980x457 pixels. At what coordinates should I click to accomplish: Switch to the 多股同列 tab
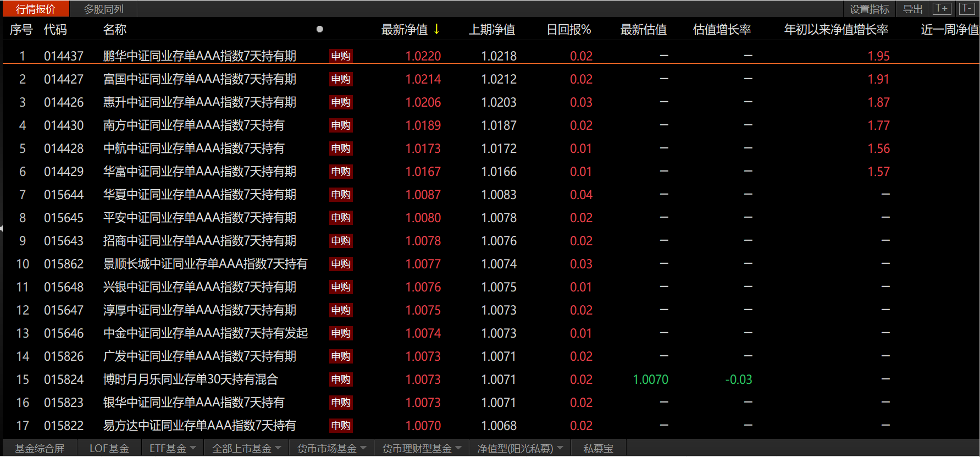(x=103, y=9)
